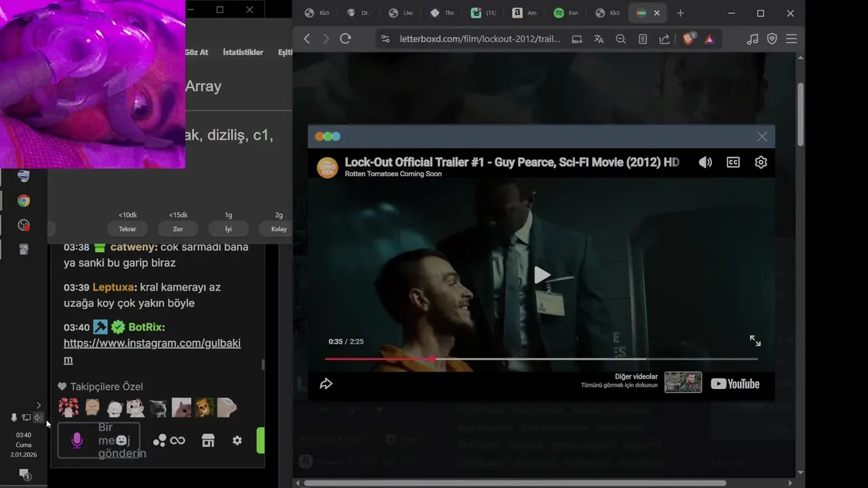Toggle closed captions on the trailer
Image resolution: width=868 pixels, height=488 pixels.
tap(733, 162)
